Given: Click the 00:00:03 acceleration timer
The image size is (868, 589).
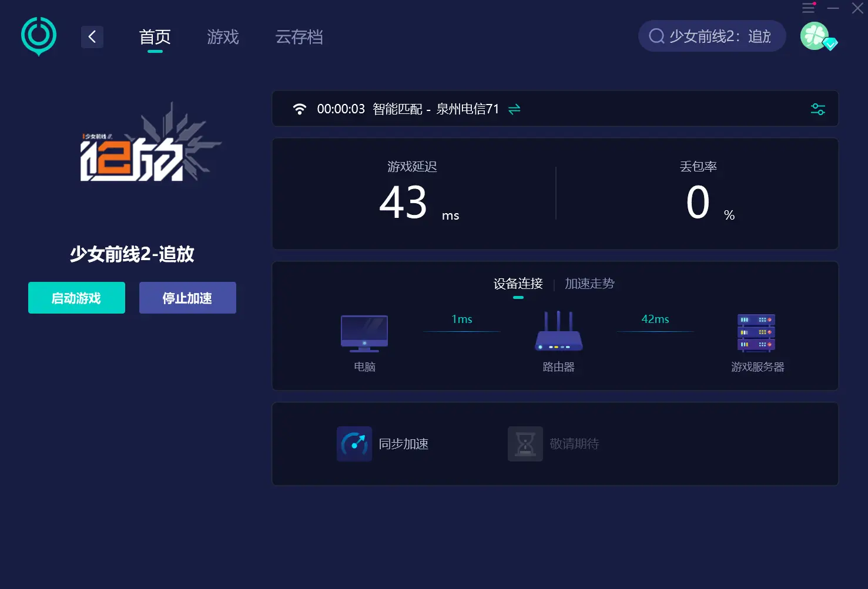Looking at the screenshot, I should pyautogui.click(x=341, y=109).
